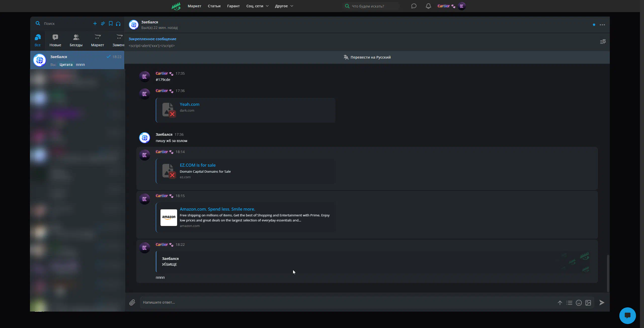The image size is (644, 328).
Task: Select the Заебался conversation in list
Action: coord(77,60)
